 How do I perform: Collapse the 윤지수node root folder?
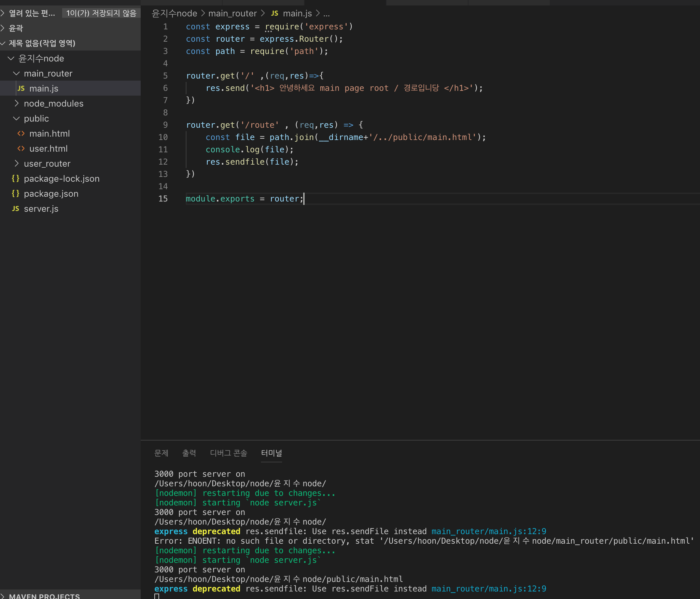pyautogui.click(x=11, y=58)
